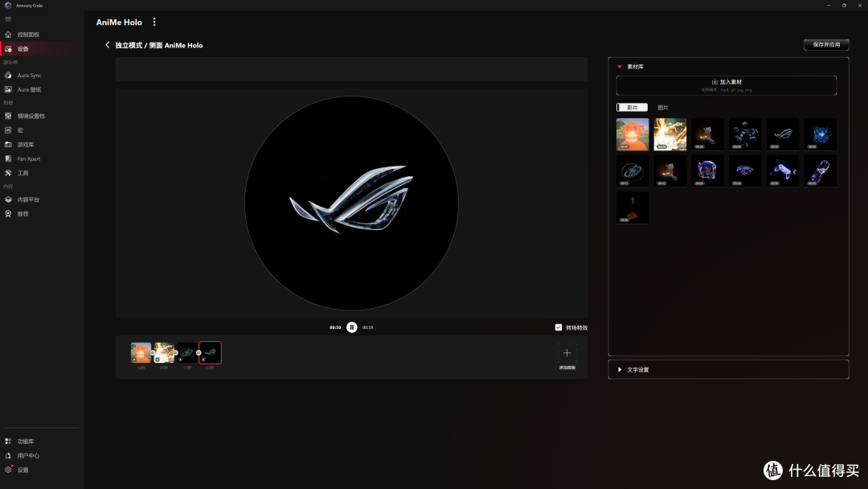Click 加入素材 to import media
The height and width of the screenshot is (489, 868).
click(727, 85)
